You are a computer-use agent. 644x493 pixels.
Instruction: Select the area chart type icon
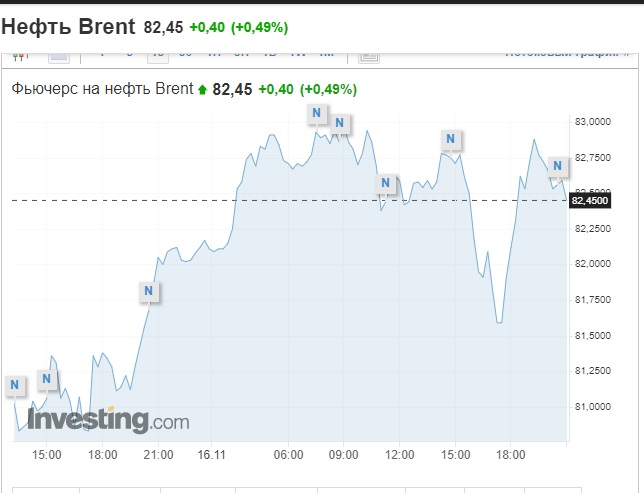click(x=59, y=57)
